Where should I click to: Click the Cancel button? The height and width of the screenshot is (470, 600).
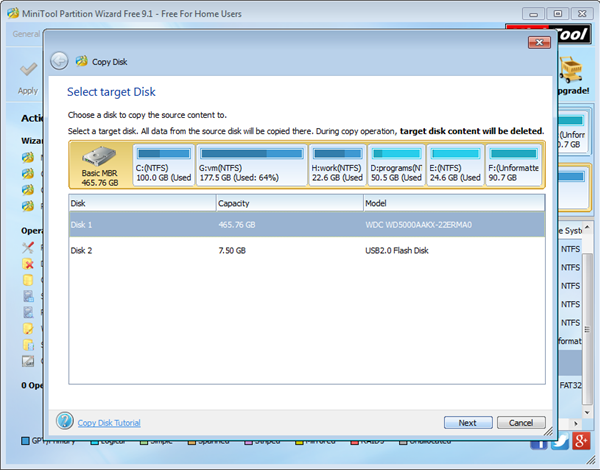(x=521, y=423)
